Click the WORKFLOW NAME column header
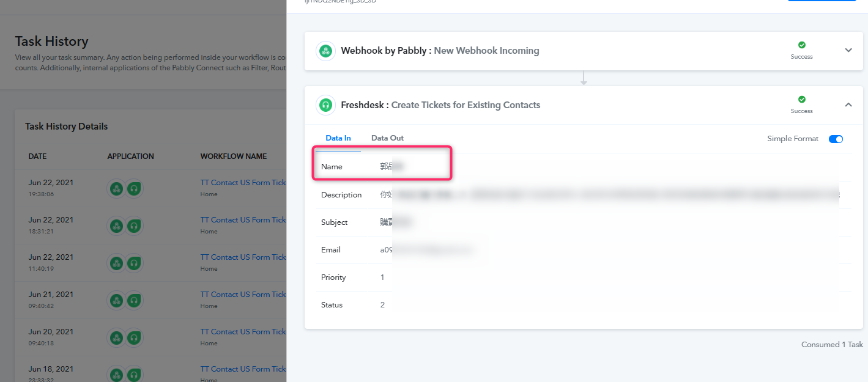The image size is (868, 382). [234, 156]
